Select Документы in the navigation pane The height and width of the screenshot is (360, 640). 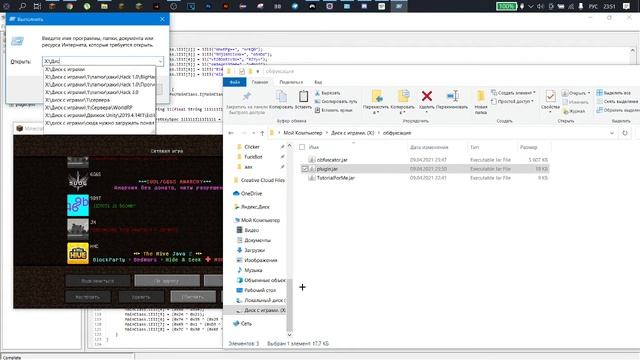pos(253,240)
